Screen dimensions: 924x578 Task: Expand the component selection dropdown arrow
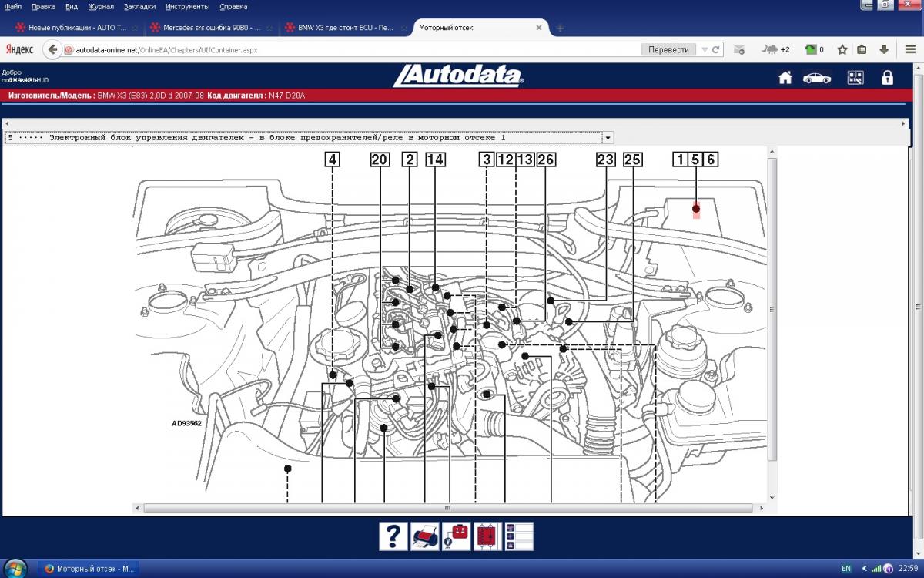coord(608,138)
